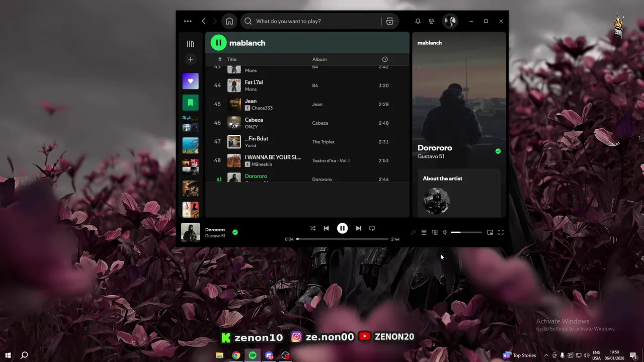Click the Title column header
Screen dimensions: 644x362
click(231, 59)
